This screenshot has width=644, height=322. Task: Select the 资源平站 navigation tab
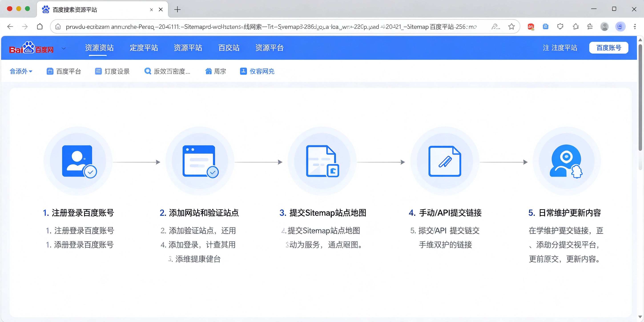click(x=188, y=48)
